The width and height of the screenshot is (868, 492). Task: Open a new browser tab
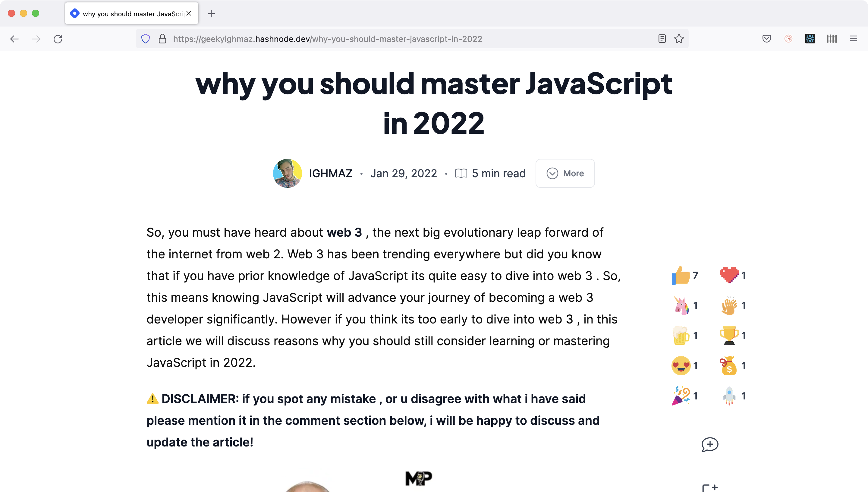pyautogui.click(x=212, y=14)
